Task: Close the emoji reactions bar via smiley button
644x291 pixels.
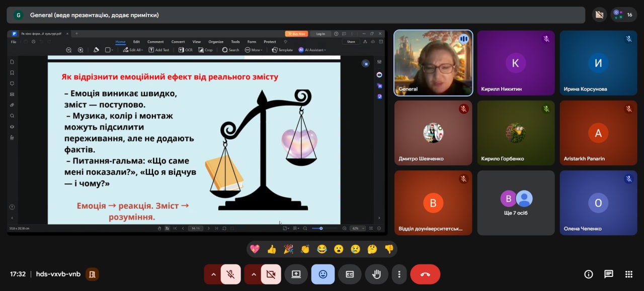Action: coord(323,274)
